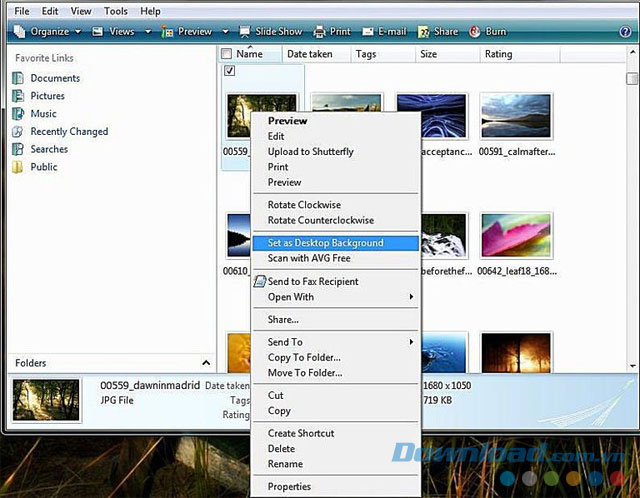The width and height of the screenshot is (640, 498).
Task: Choose Rename from the context menu
Action: (x=336, y=464)
